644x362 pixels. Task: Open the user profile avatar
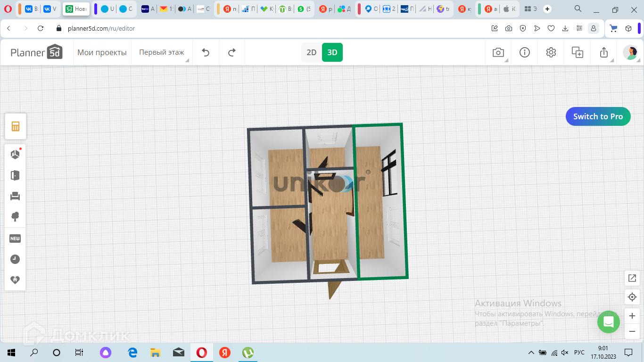(630, 52)
